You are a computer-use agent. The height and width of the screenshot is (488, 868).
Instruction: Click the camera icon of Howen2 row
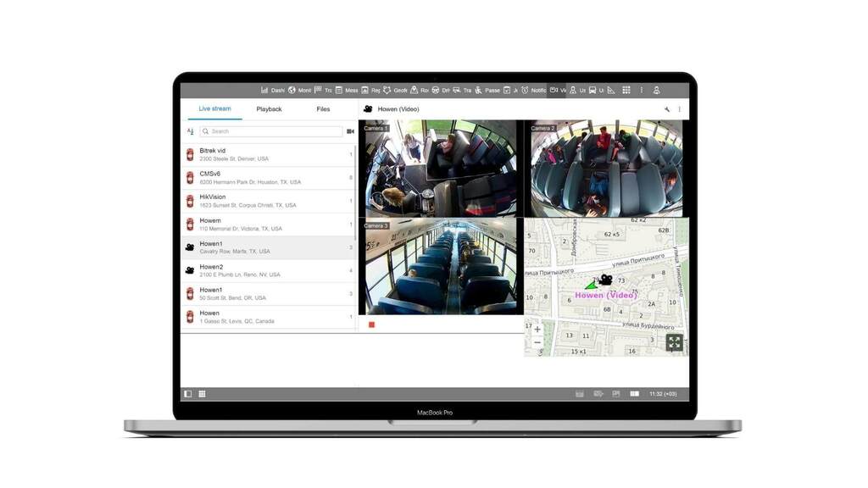[x=190, y=270]
